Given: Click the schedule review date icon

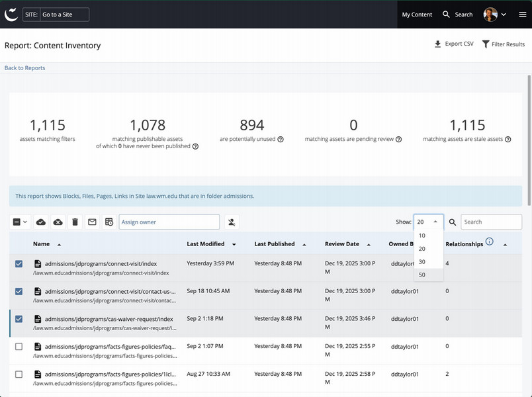Looking at the screenshot, I should click(109, 222).
